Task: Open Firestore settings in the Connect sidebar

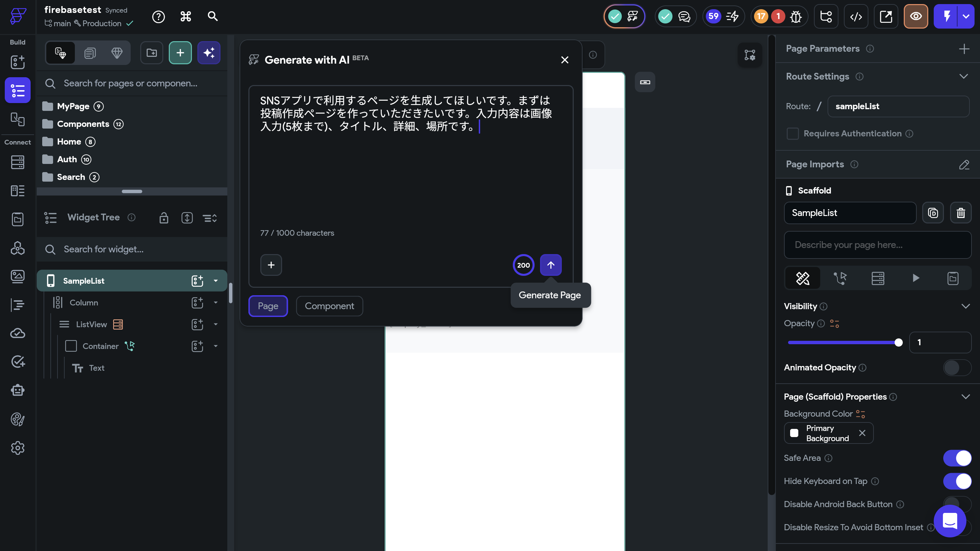Action: (17, 162)
